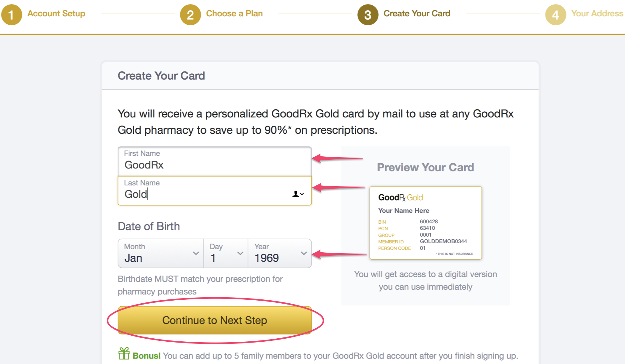Select the Create Your Card step label
Image resolution: width=625 pixels, height=364 pixels.
coord(417,14)
